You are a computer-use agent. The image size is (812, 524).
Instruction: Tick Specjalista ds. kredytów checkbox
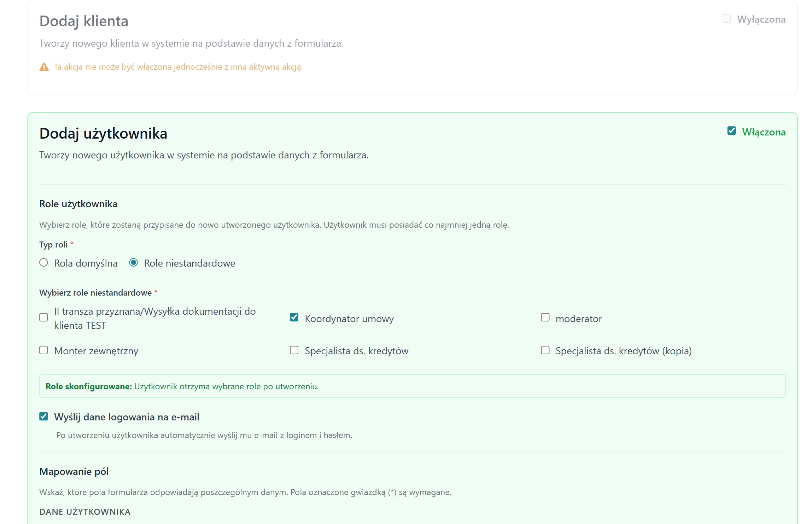tap(294, 350)
